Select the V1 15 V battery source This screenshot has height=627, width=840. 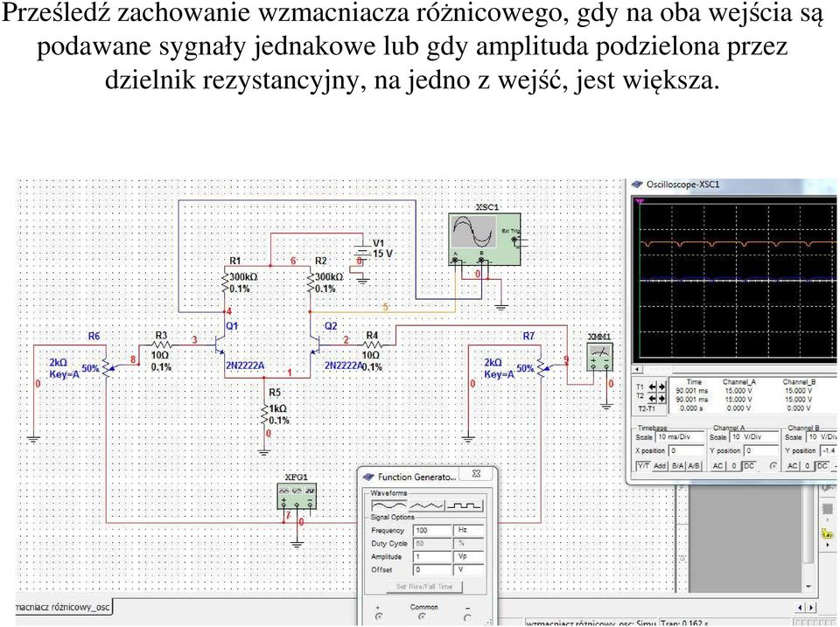362,252
